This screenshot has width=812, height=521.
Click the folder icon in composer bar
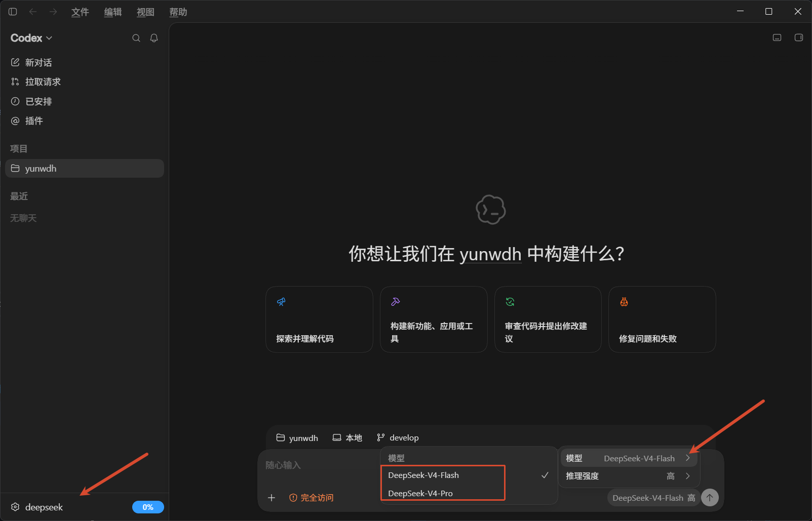281,437
